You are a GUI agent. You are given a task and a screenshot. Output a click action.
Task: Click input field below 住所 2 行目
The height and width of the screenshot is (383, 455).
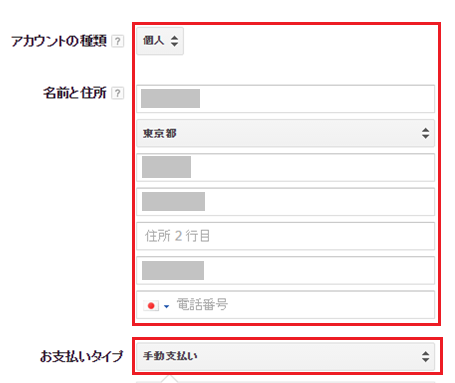pyautogui.click(x=286, y=270)
